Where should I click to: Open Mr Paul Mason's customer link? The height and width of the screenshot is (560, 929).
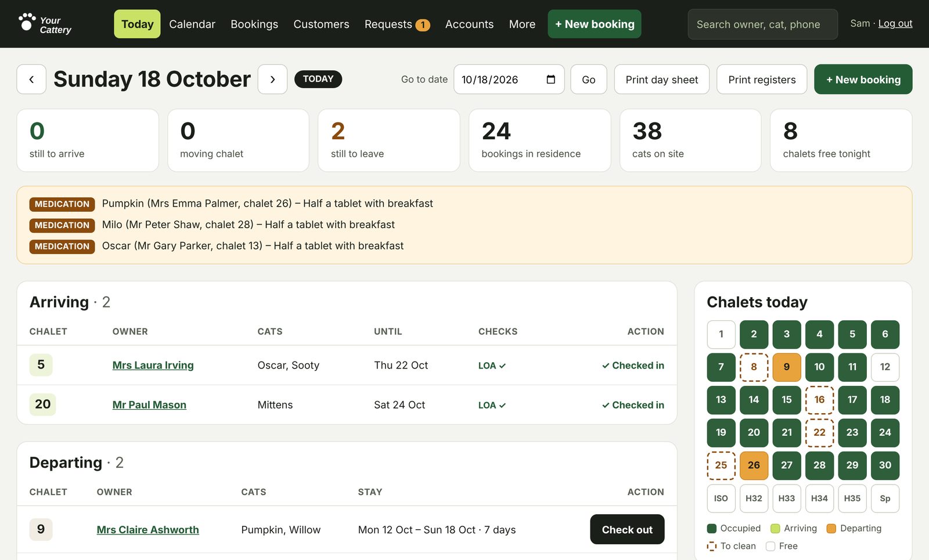[x=149, y=404]
